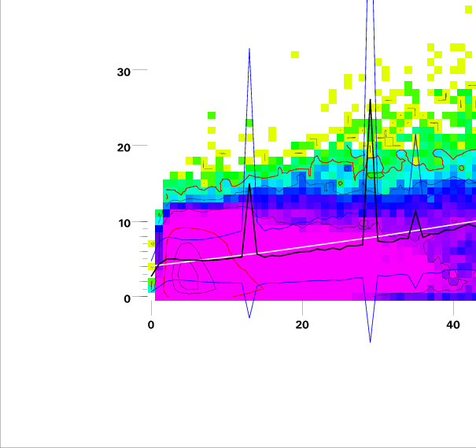
Task: Click the x-axis label 40
Action: [x=452, y=324]
